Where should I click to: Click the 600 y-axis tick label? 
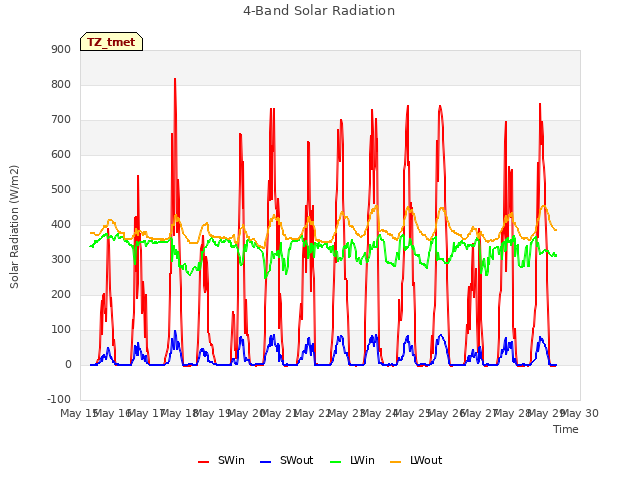click(x=61, y=154)
